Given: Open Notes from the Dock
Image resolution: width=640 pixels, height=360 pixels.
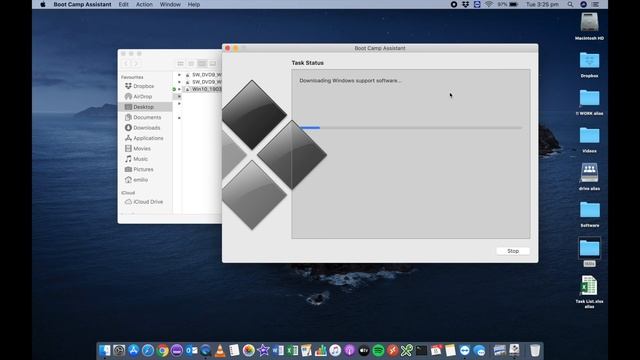Looking at the screenshot, I should [x=450, y=350].
